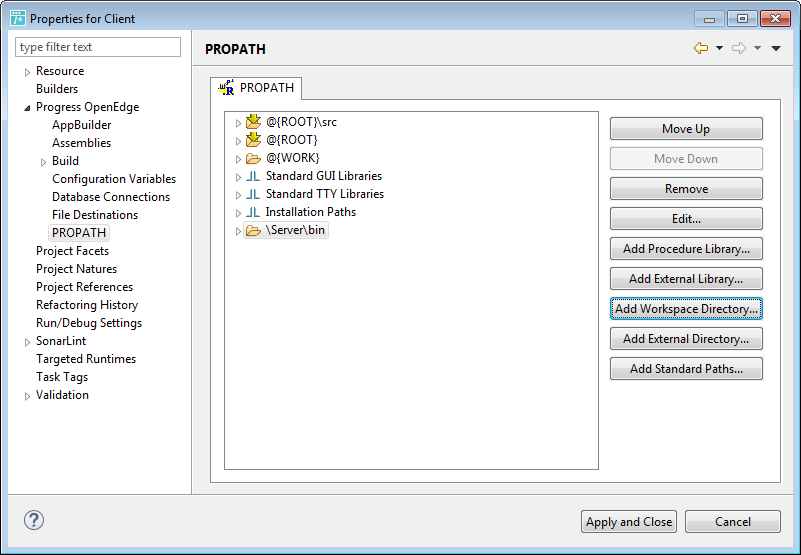Viewport: 801px width, 555px height.
Task: Expand Installation Paths node
Action: pos(238,213)
